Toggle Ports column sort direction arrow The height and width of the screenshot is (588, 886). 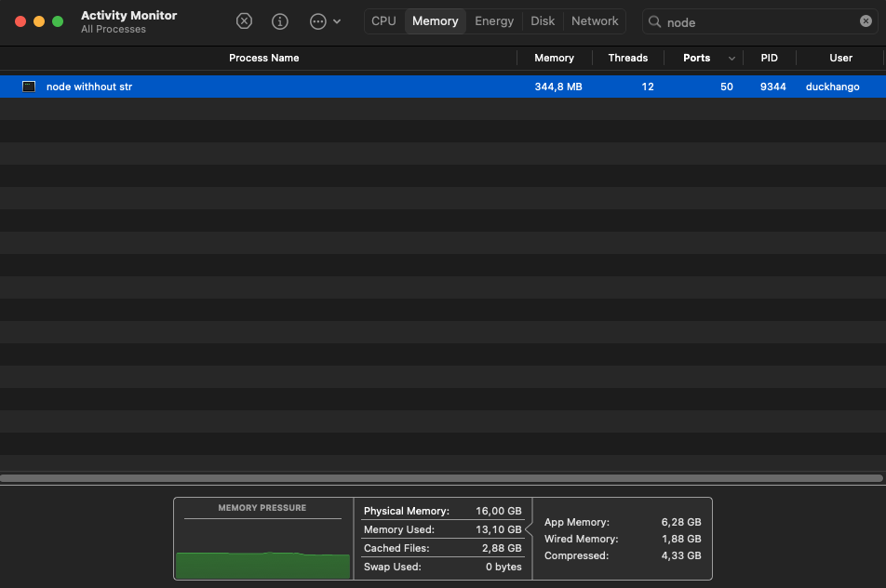[x=732, y=59]
